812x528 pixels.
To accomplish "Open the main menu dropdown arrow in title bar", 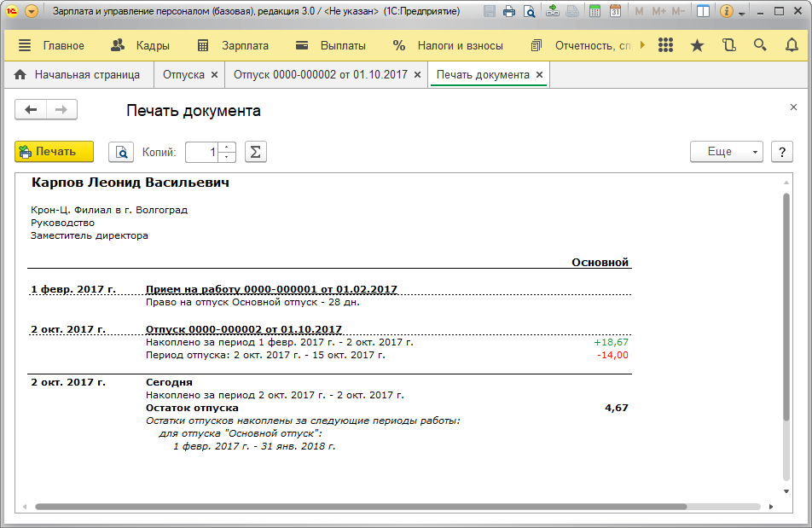I will click(x=32, y=11).
